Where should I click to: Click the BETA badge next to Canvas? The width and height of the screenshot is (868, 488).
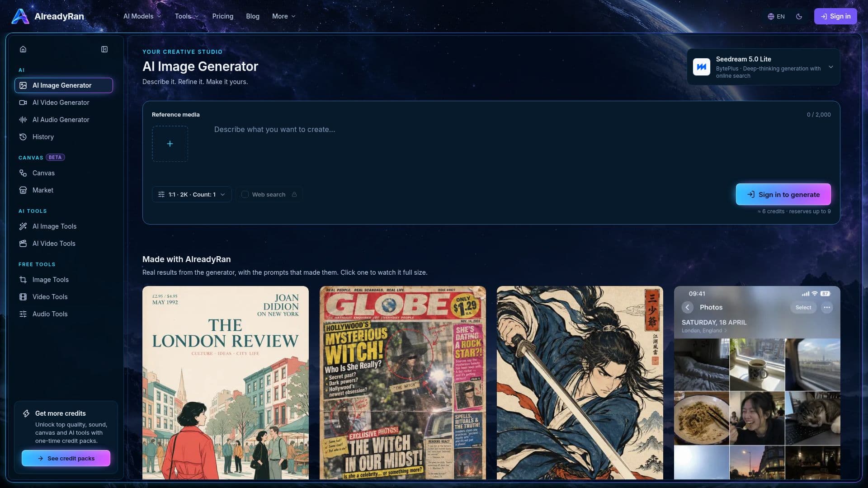[x=55, y=157]
